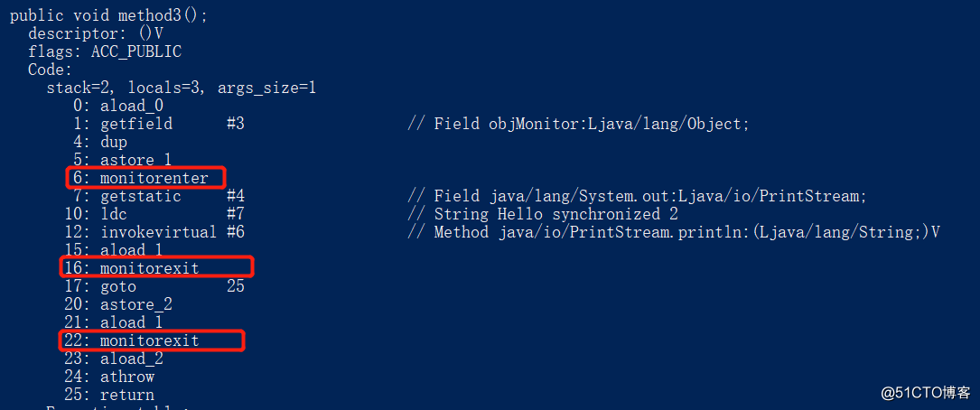Click the monitorexit instruction at line 22
The image size is (980, 410).
(152, 340)
